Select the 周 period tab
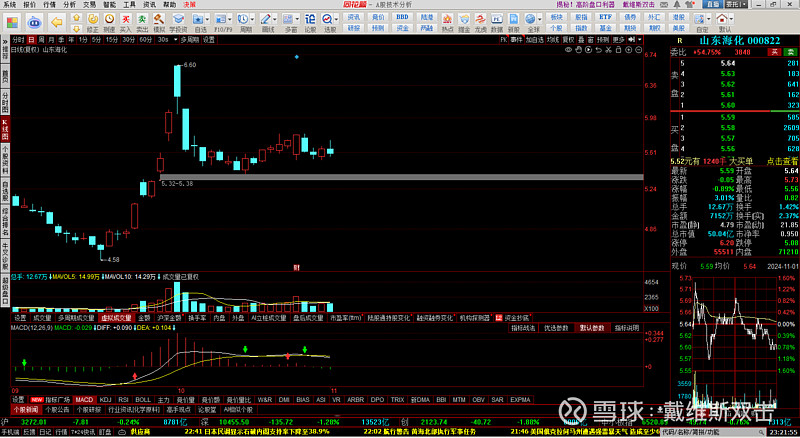The width and height of the screenshot is (800, 438). (x=41, y=39)
